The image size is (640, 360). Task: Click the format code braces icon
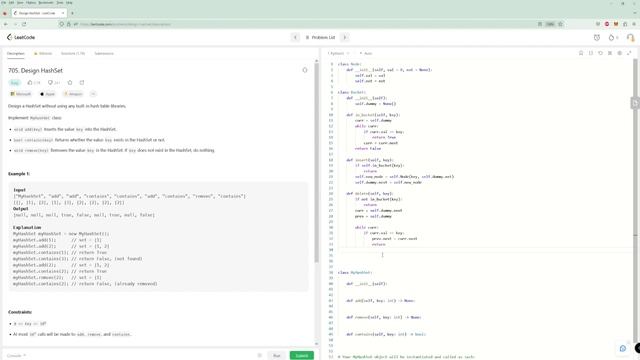pos(591,53)
